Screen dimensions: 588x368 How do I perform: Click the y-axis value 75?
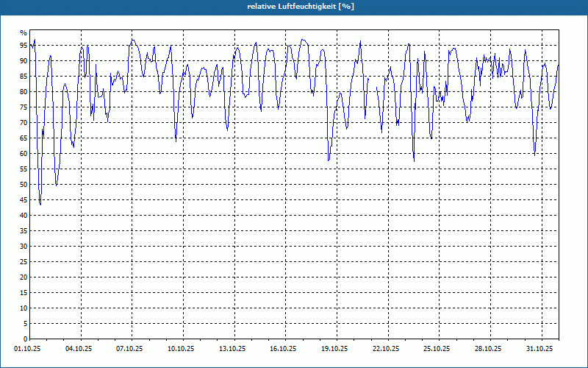24,107
